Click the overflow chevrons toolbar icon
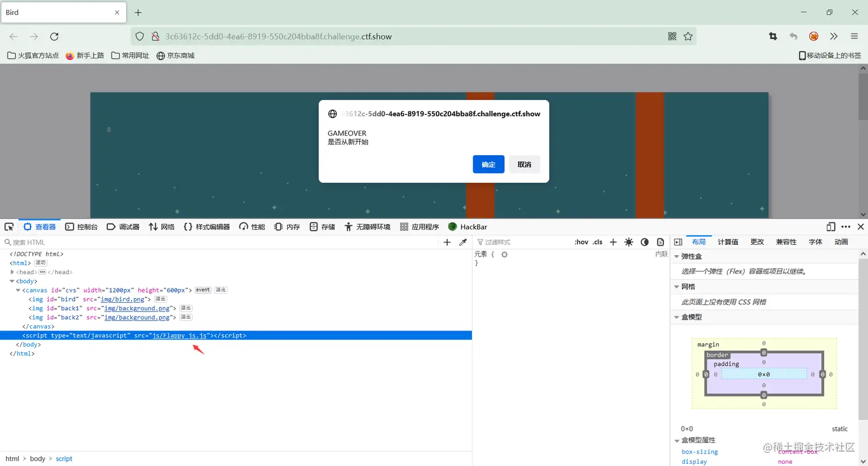The width and height of the screenshot is (868, 466). click(834, 36)
